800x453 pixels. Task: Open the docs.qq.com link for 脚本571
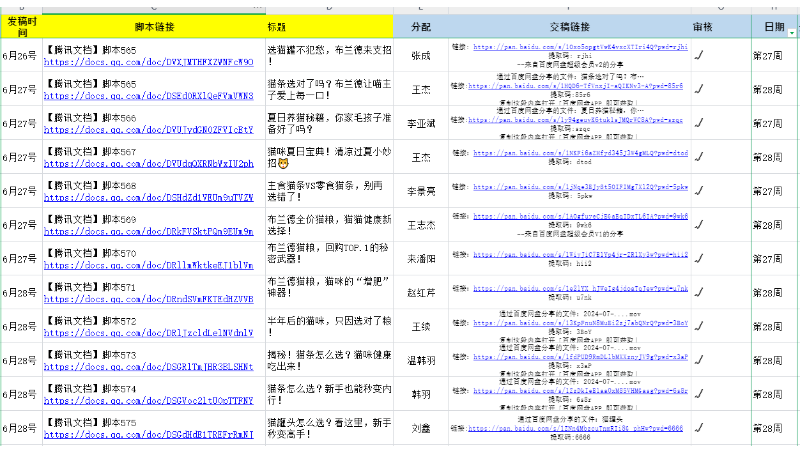coord(148,299)
